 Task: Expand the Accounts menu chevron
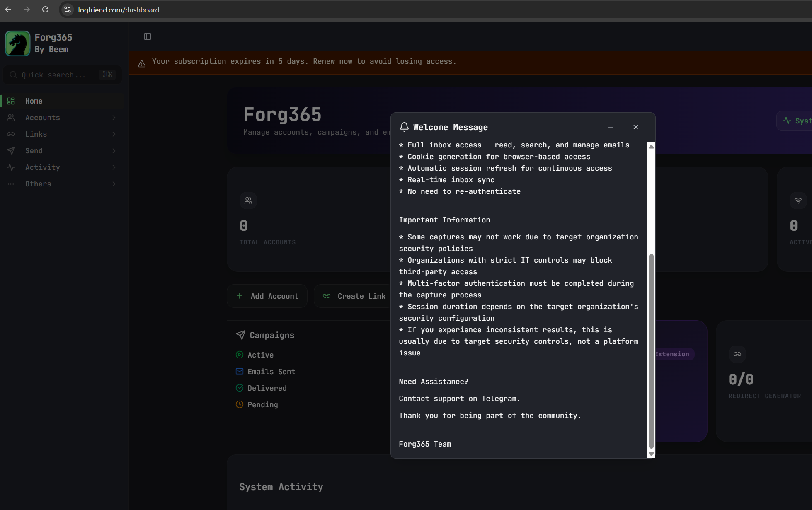coord(114,118)
